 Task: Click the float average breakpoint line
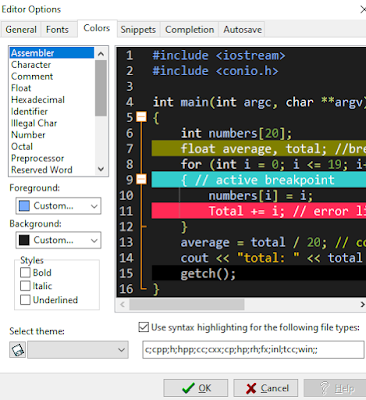tap(259, 149)
